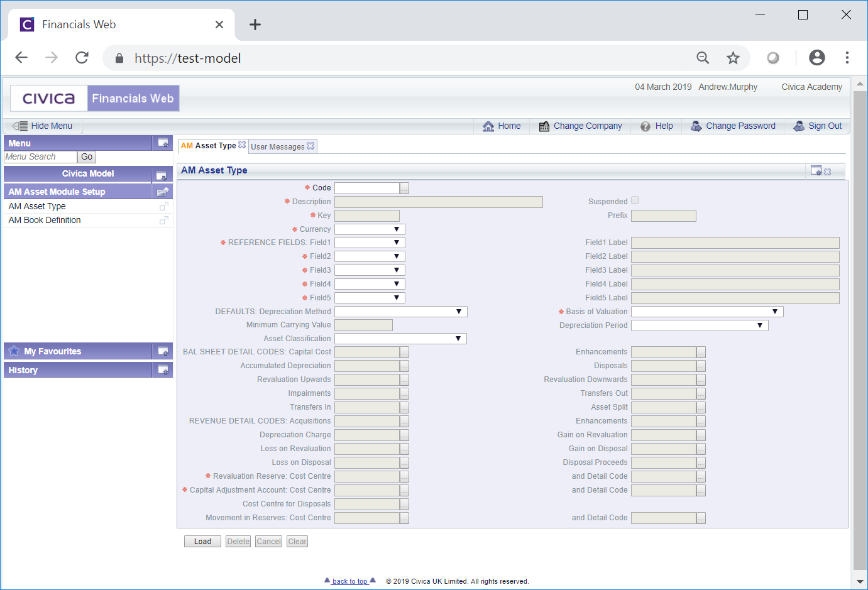
Task: Open the REFERENCE FIELDS Field1 dropdown
Action: coord(370,243)
